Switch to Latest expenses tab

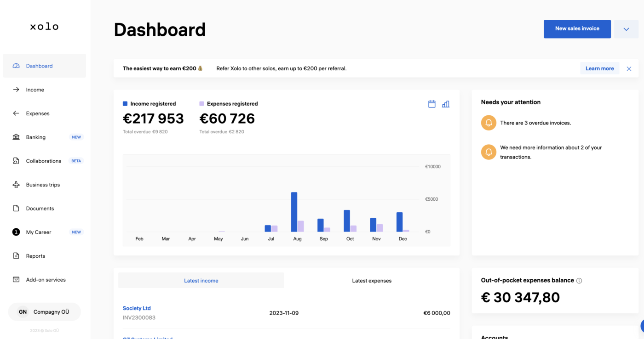tap(372, 280)
